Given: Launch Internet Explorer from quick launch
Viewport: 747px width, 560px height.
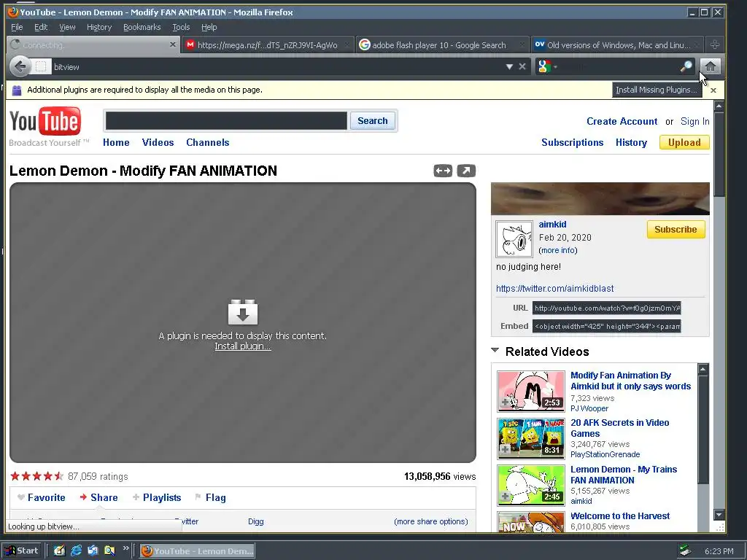Looking at the screenshot, I should pyautogui.click(x=76, y=551).
